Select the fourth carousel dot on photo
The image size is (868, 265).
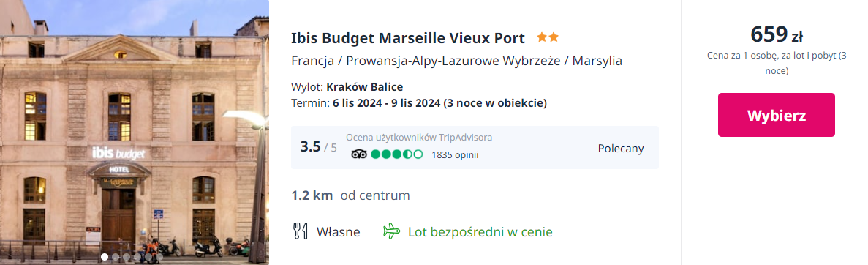click(137, 257)
